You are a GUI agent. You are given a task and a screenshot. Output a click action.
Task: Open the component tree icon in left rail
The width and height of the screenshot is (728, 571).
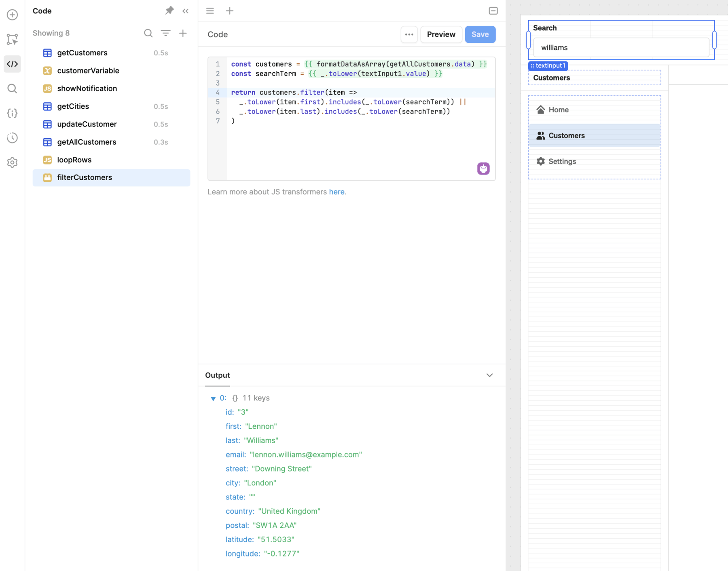(x=13, y=39)
